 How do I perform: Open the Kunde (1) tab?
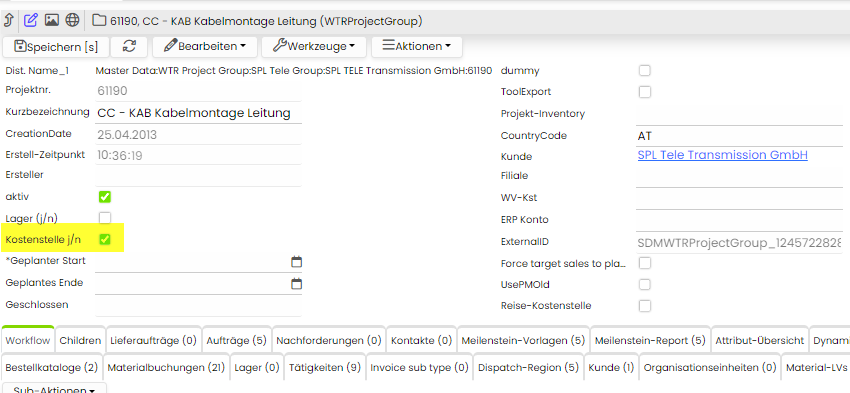click(611, 368)
